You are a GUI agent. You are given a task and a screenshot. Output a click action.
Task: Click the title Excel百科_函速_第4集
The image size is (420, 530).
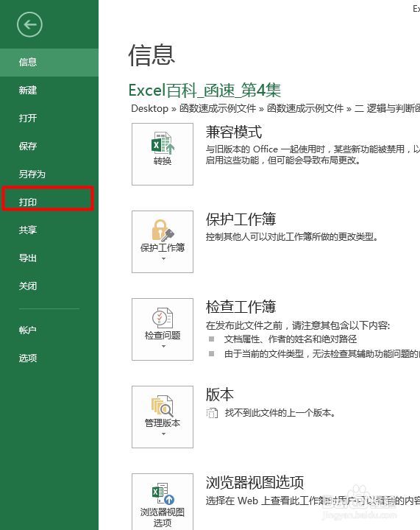click(204, 91)
